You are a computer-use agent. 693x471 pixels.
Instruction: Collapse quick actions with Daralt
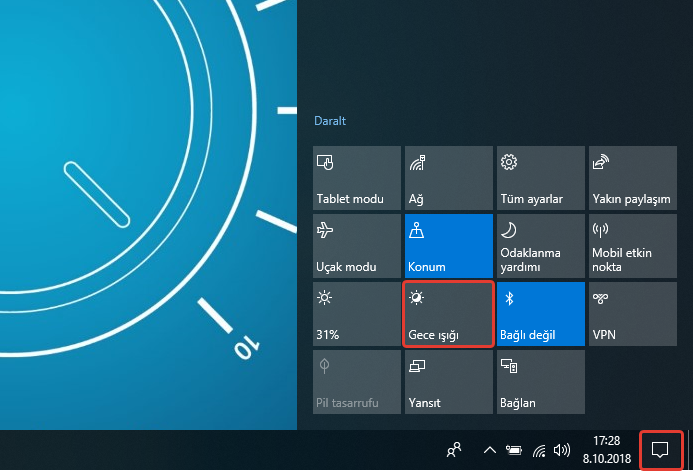pyautogui.click(x=331, y=121)
